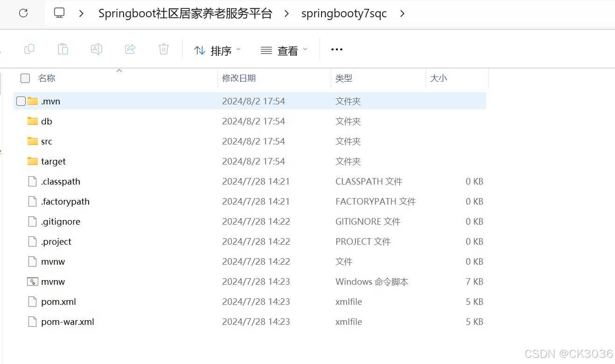Viewport: 615px width, 364px height.
Task: Select the target folder icon
Action: (33, 161)
